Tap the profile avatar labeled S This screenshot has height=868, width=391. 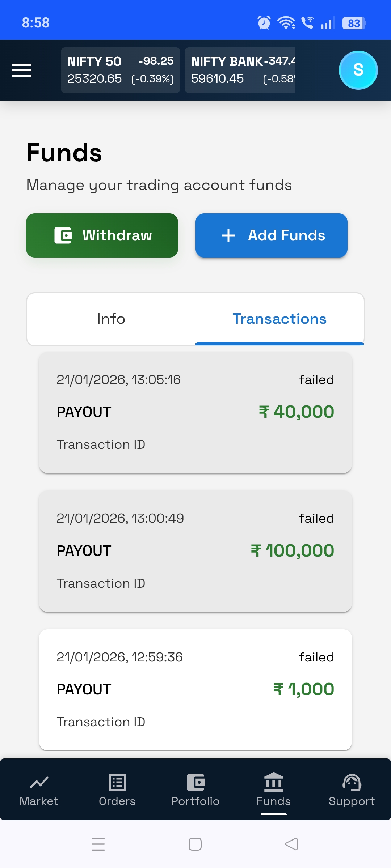[358, 70]
